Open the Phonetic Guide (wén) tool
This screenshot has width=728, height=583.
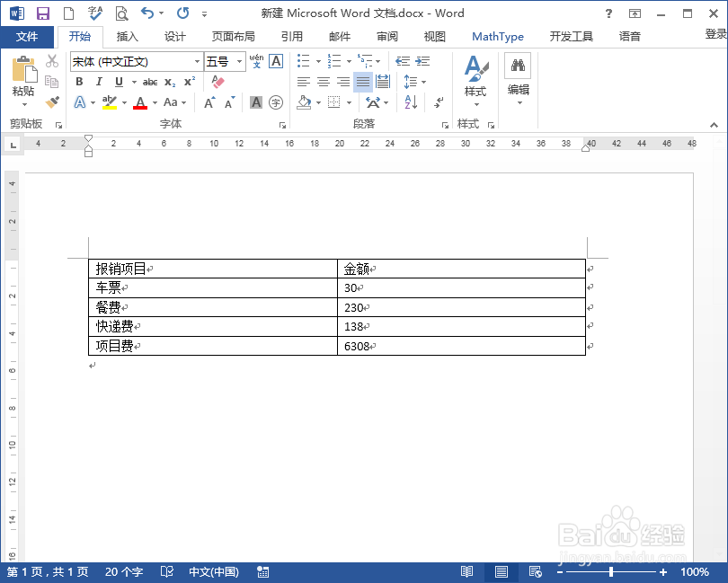(x=256, y=61)
